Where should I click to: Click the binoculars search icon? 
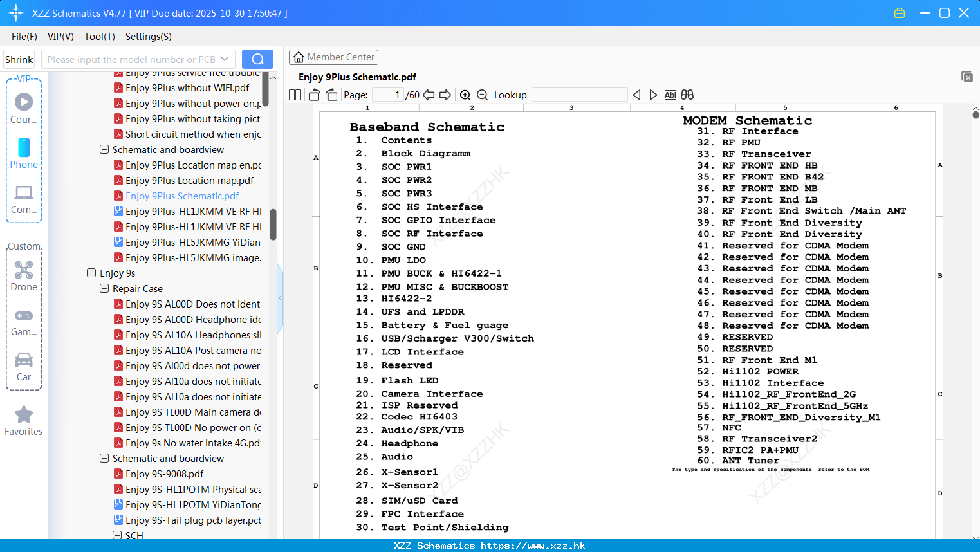coord(687,95)
